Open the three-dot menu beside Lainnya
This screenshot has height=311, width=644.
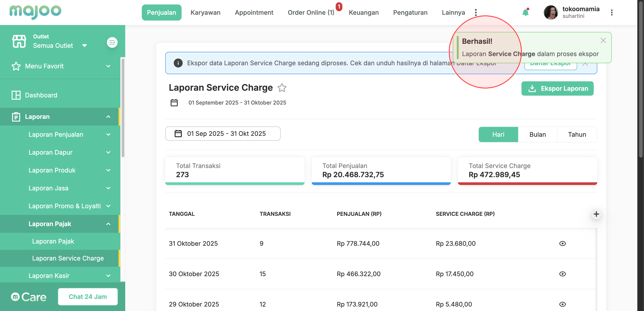[x=475, y=13]
